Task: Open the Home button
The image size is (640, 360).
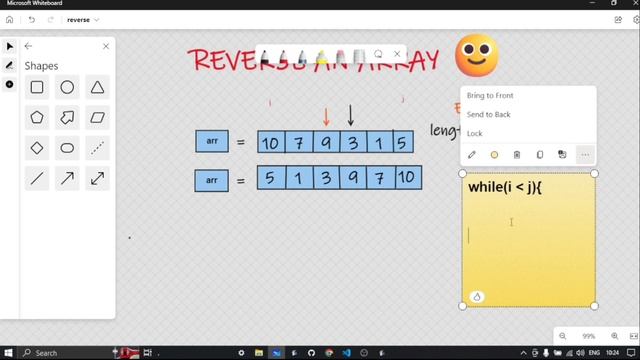Action: (x=9, y=20)
